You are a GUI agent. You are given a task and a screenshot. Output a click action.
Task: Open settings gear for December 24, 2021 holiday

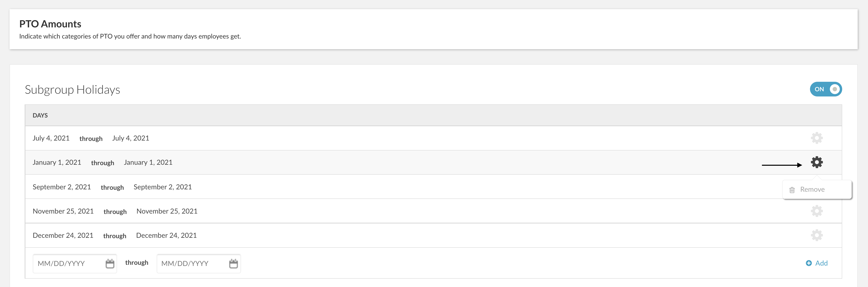(816, 235)
